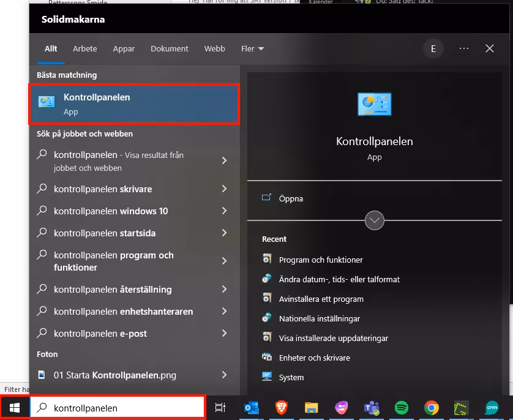This screenshot has width=513, height=420.
Task: Expand arrow for kontrollpanelen windows 10
Action: coord(225,211)
